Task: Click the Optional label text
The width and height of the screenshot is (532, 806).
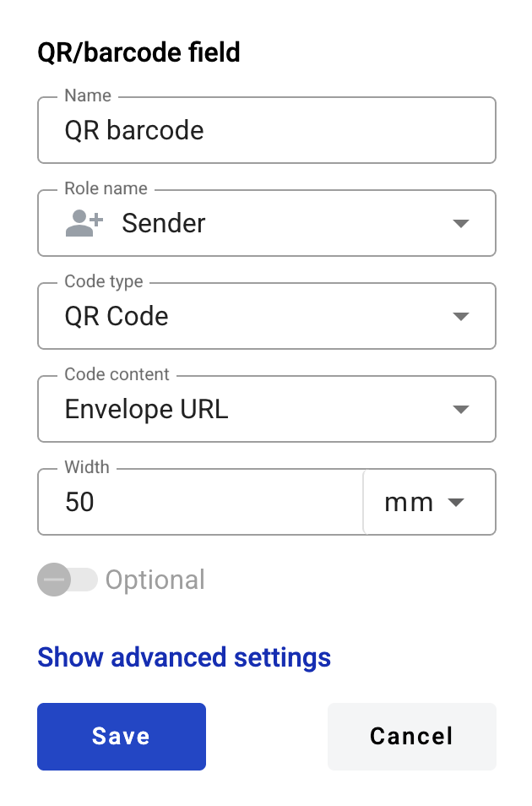Action: point(155,580)
